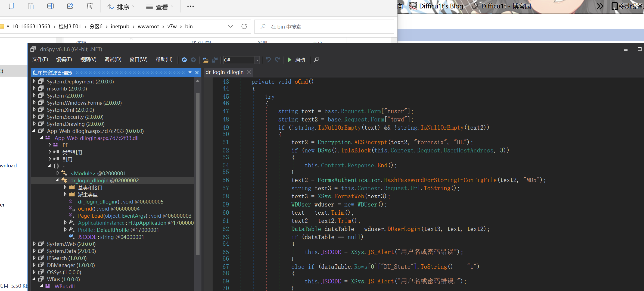Collapse the dr_login_dllogin class node
Viewport: 644px width, 291px height.
57,180
